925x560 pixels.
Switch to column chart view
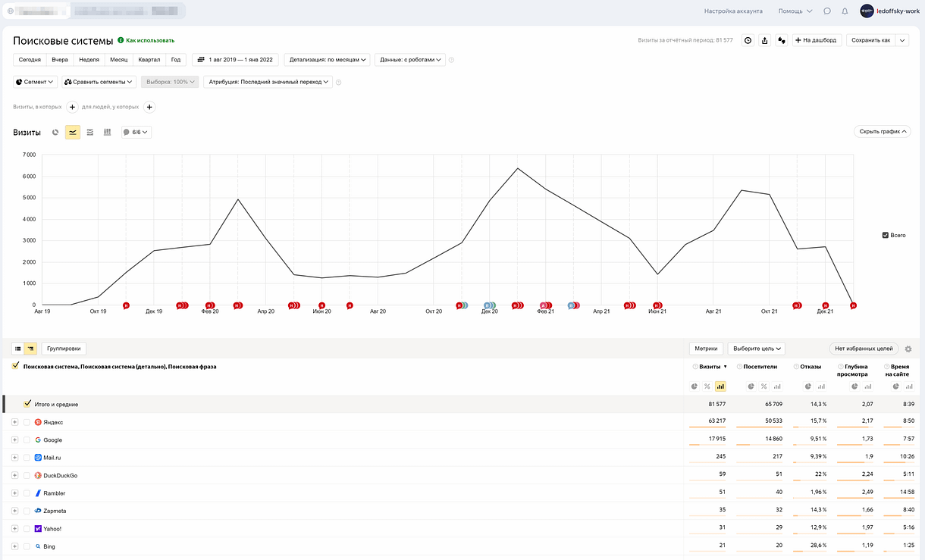click(108, 133)
